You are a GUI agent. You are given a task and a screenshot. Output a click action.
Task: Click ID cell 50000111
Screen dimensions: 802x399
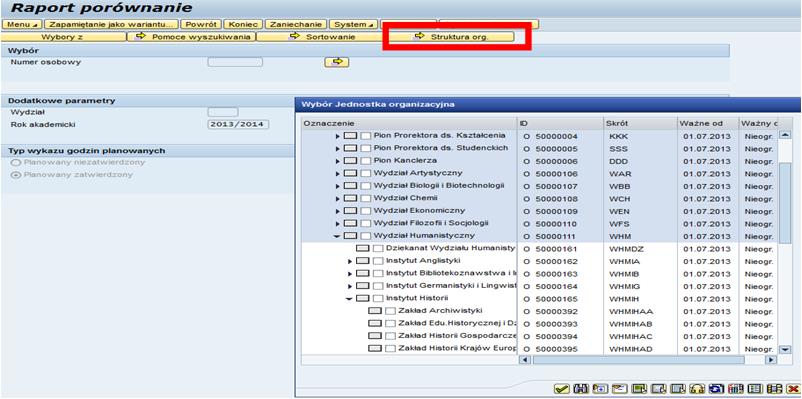(556, 236)
